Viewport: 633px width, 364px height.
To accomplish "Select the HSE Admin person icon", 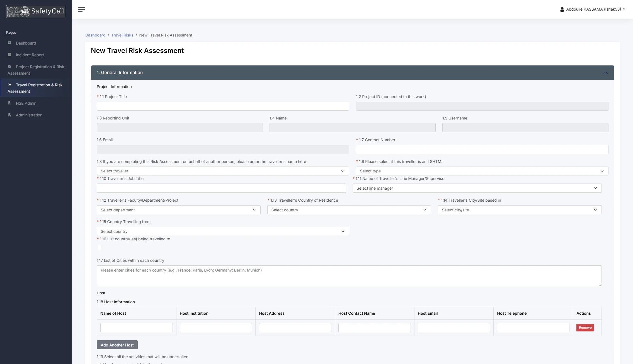I will pos(9,103).
